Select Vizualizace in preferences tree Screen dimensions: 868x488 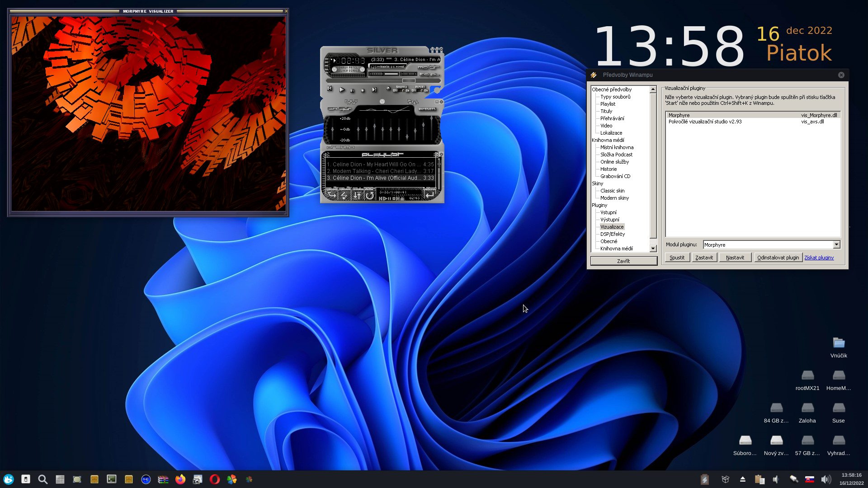[x=612, y=227]
